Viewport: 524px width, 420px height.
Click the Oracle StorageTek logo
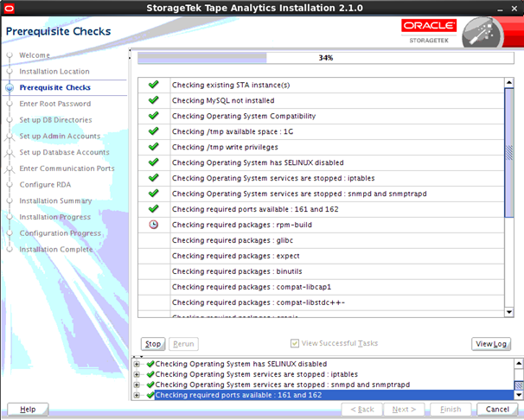429,31
